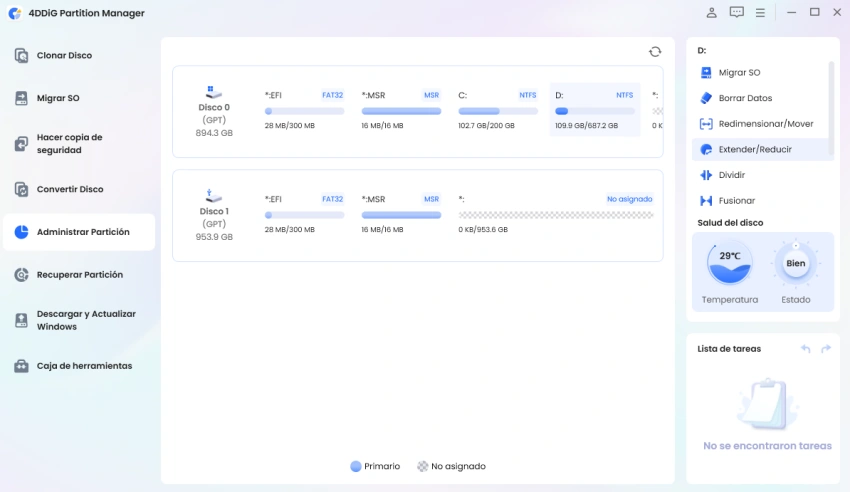Click the Bien status dial
Viewport: 850px width, 492px height.
pyautogui.click(x=795, y=264)
